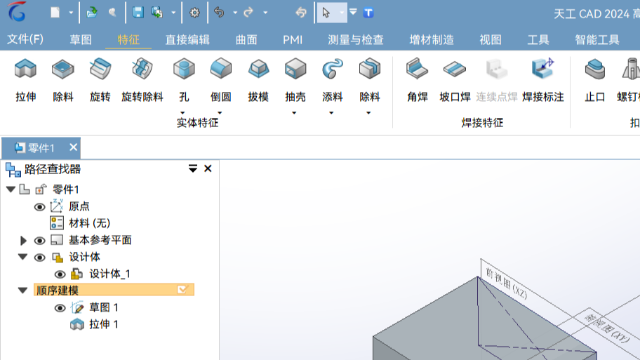Select the 抽壳 shell tool
The width and height of the screenshot is (640, 360).
pyautogui.click(x=295, y=79)
